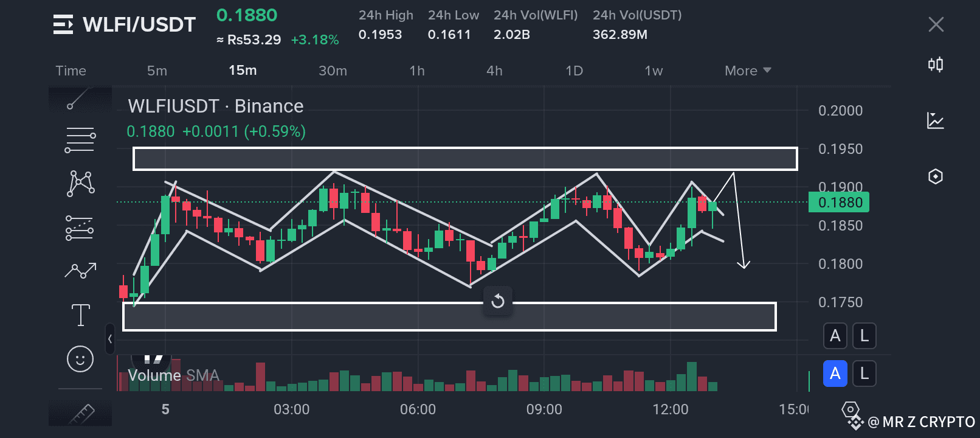Switch to the 4h timeframe tab
The height and width of the screenshot is (438, 980).
(494, 71)
